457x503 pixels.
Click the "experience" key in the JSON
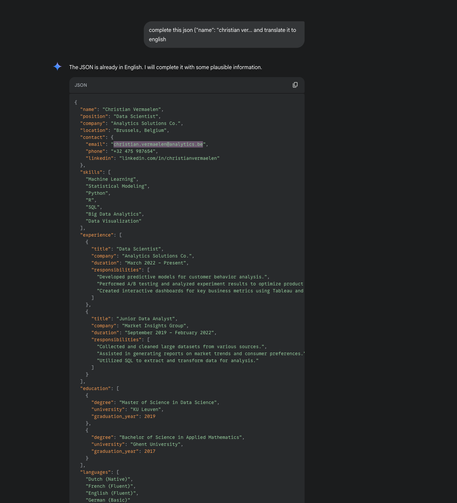pos(97,235)
